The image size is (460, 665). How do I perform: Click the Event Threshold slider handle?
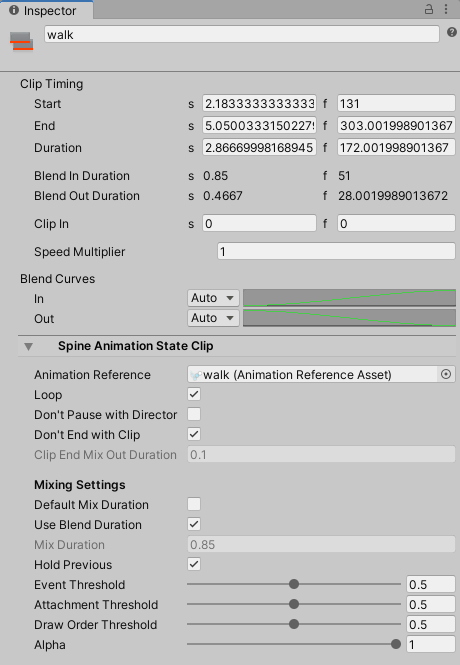coord(294,584)
